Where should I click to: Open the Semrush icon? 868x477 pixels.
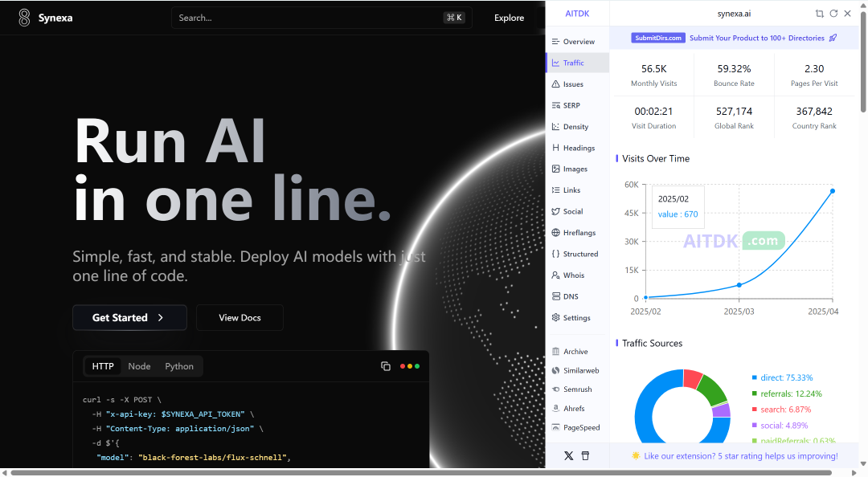(x=556, y=389)
